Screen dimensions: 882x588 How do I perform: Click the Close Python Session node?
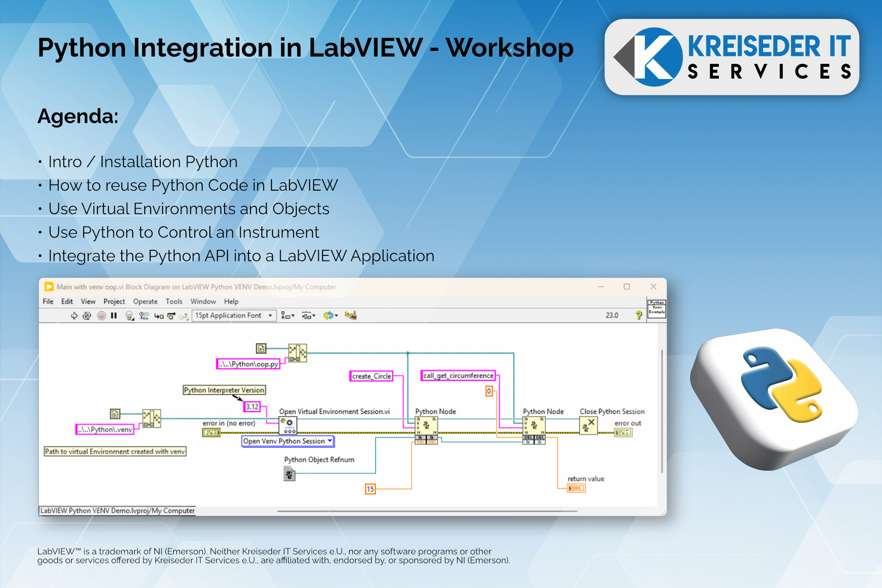tap(588, 425)
